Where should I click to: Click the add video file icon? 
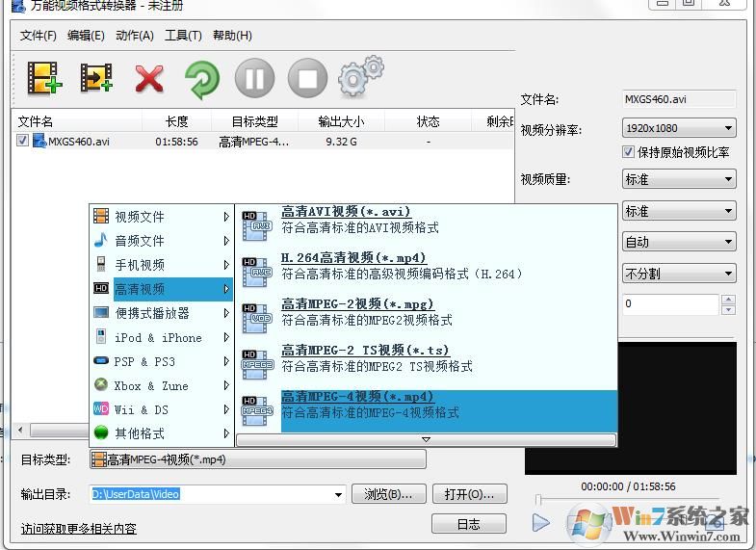click(x=44, y=78)
